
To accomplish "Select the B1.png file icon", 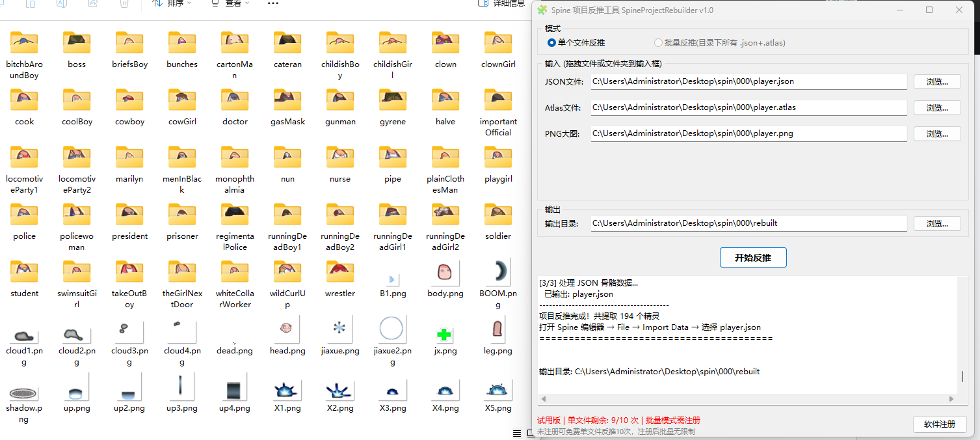I will (x=393, y=279).
